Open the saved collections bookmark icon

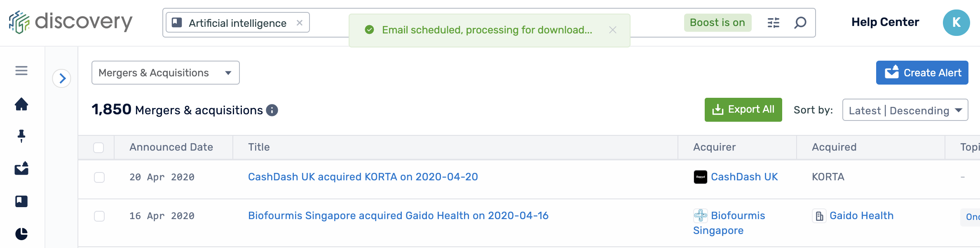(21, 201)
